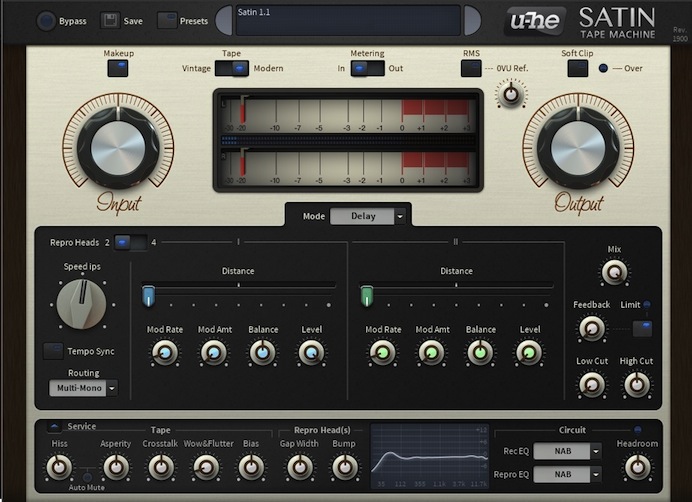Enable the Soft Clip button
The height and width of the screenshot is (502, 692).
coord(578,68)
